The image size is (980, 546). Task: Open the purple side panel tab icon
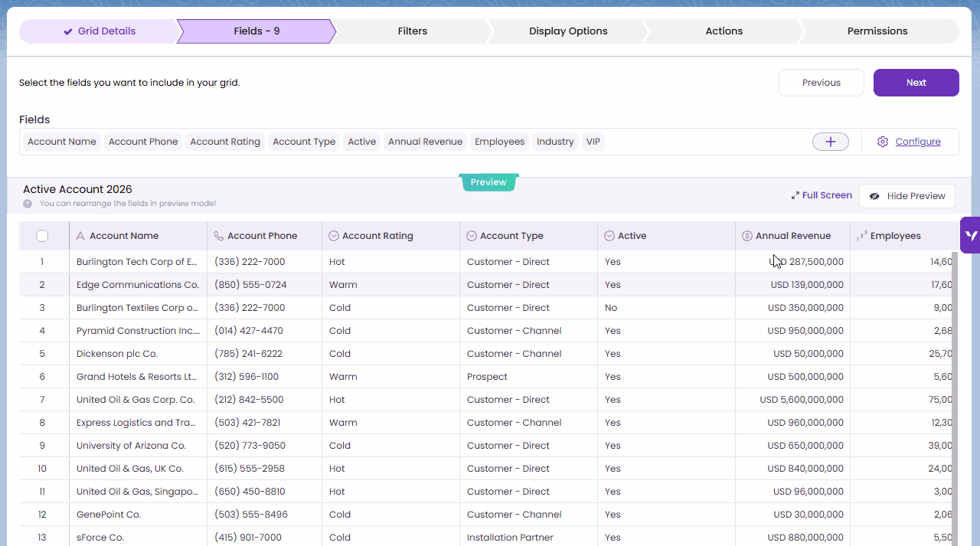tap(970, 235)
